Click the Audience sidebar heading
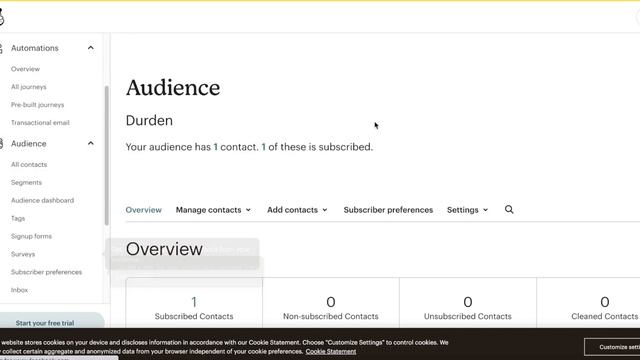The height and width of the screenshot is (360, 640). coord(29,144)
